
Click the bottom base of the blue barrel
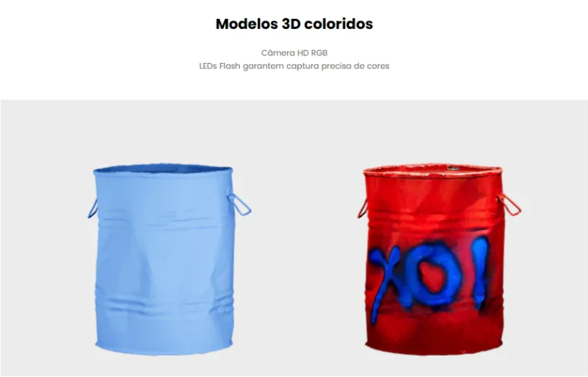(x=164, y=347)
